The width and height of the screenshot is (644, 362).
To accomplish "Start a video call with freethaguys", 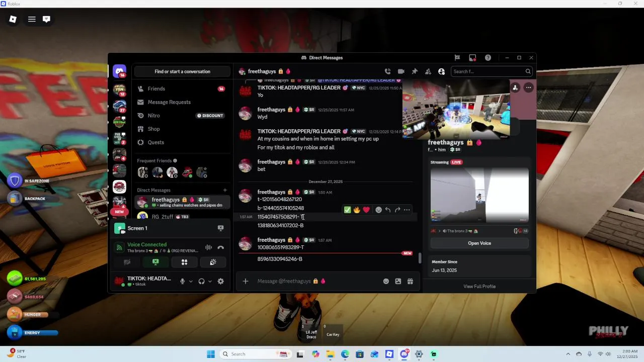I will [401, 71].
